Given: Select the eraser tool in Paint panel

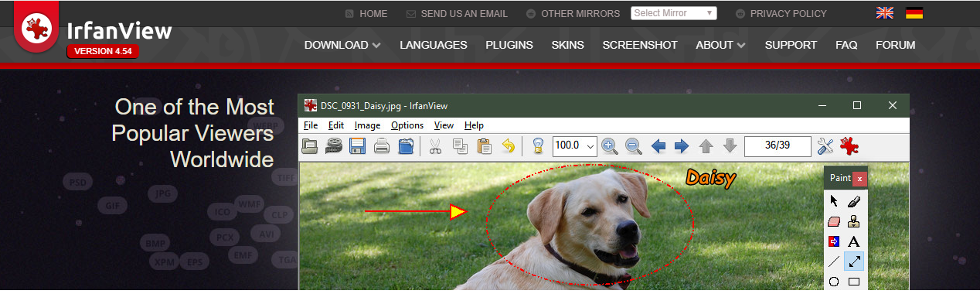Looking at the screenshot, I should tap(834, 221).
